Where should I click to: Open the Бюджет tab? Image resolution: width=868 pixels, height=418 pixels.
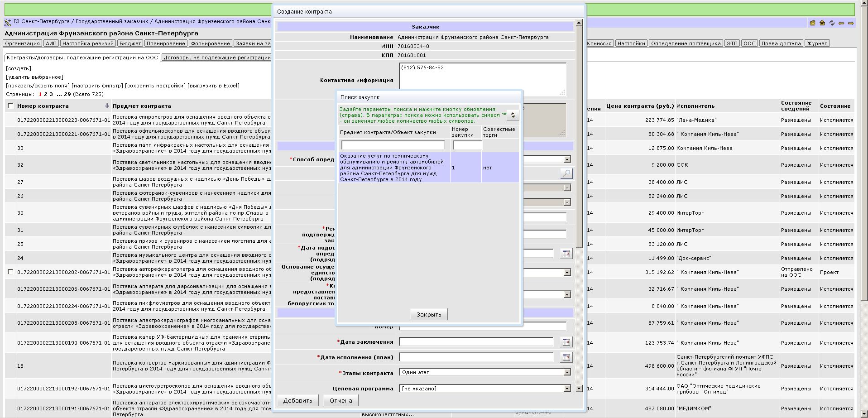pyautogui.click(x=130, y=43)
